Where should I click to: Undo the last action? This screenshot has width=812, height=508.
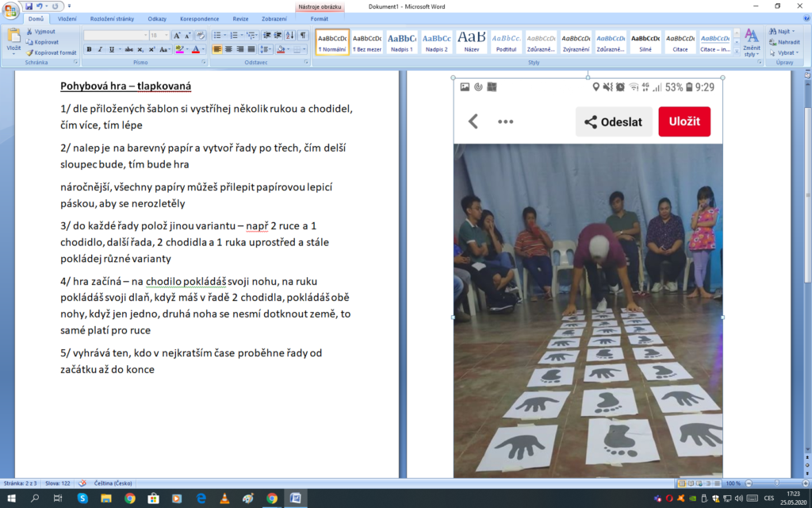pos(40,6)
